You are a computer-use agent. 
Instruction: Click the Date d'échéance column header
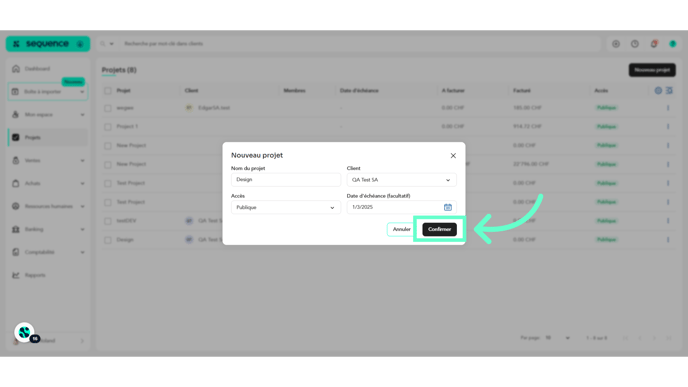coord(359,90)
